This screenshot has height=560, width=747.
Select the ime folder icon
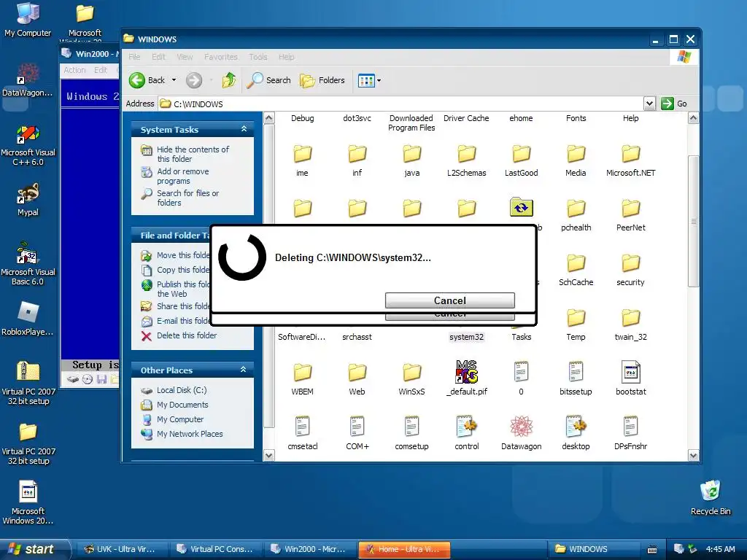[x=302, y=154]
